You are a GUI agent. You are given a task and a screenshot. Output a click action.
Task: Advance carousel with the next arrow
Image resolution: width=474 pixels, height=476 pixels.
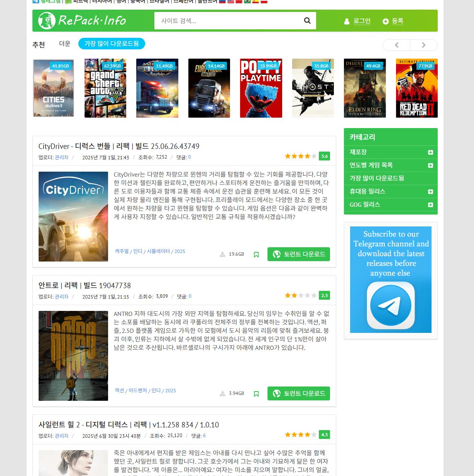[x=423, y=45]
